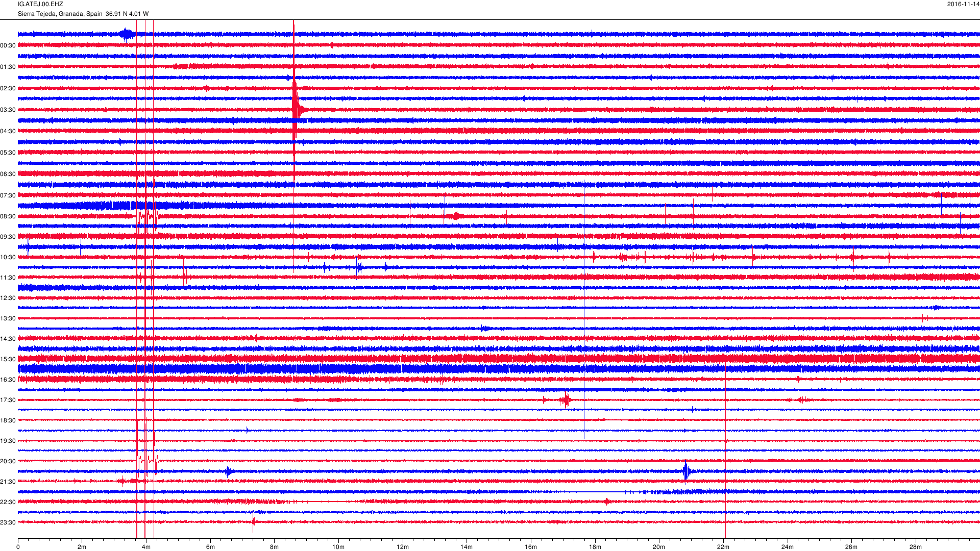Viewport: 980px width, 551px height.
Task: Click the station code IG.ATEJ.00.EHZ
Action: click(40, 4)
